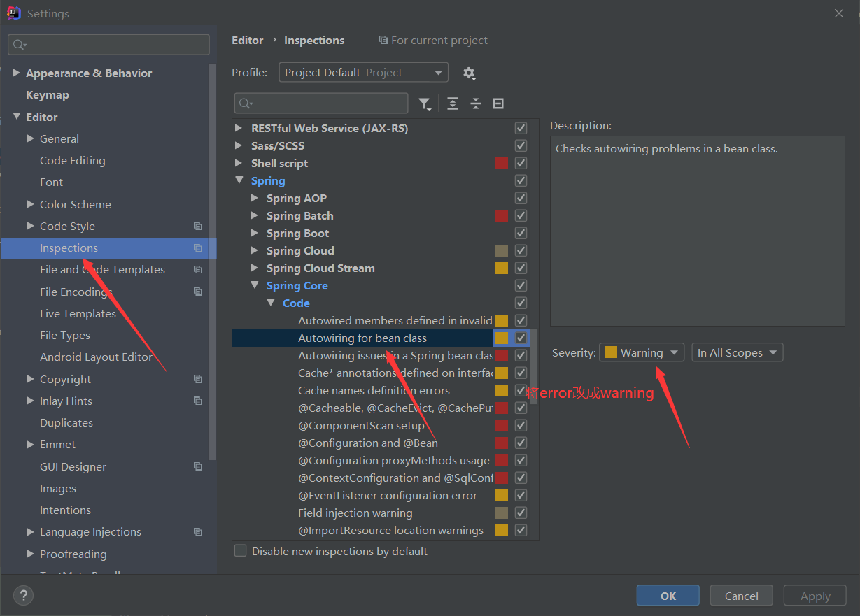Click the copy icon beside GUI Designer
This screenshot has height=616, width=860.
click(197, 466)
